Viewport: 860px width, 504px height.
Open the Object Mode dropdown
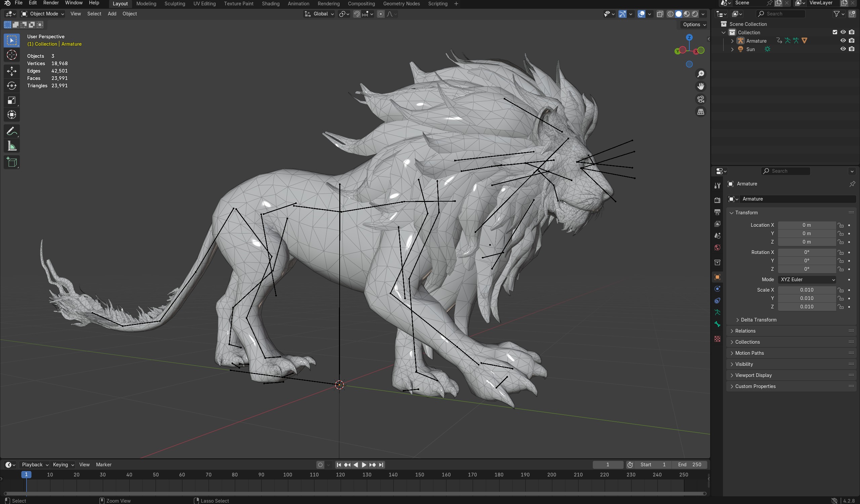tap(43, 14)
